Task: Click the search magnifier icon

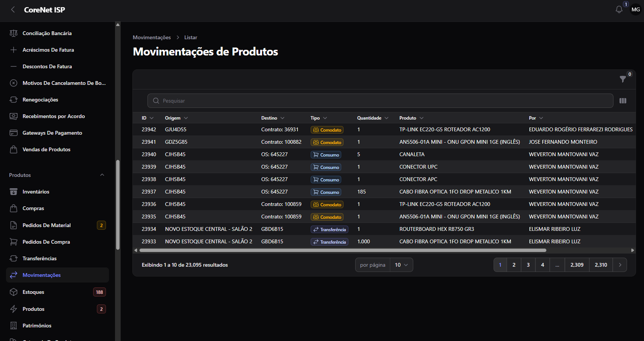Action: click(156, 101)
